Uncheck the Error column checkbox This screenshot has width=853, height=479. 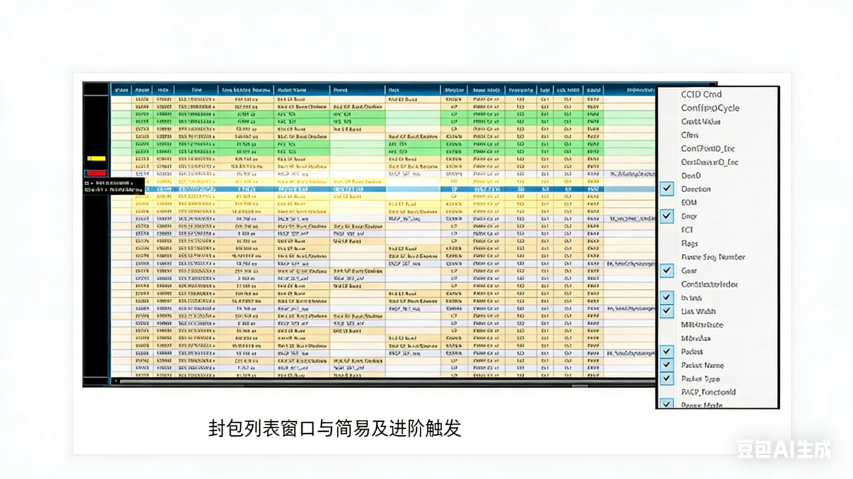667,216
